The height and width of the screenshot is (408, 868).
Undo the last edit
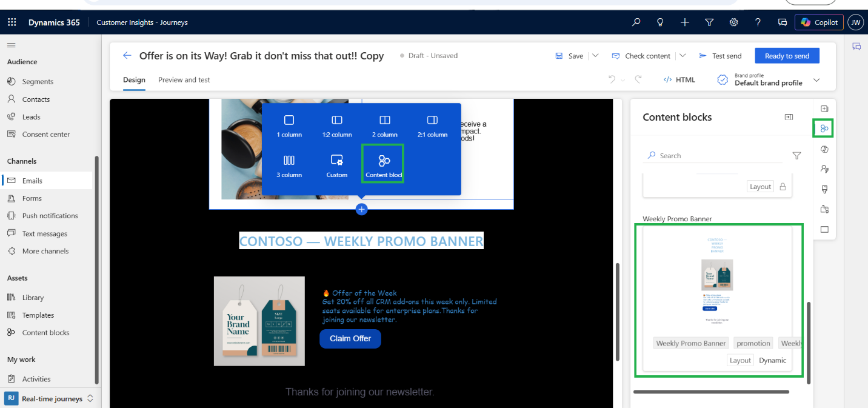point(612,79)
